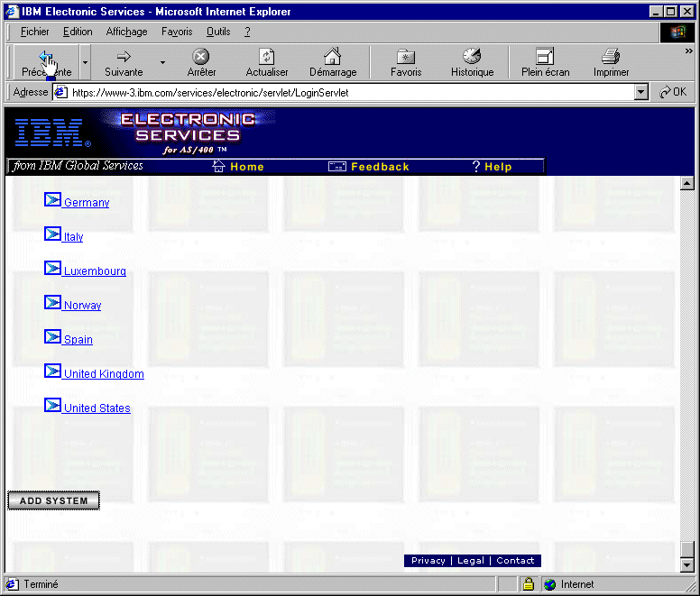Open the Historique panel

pyautogui.click(x=472, y=62)
